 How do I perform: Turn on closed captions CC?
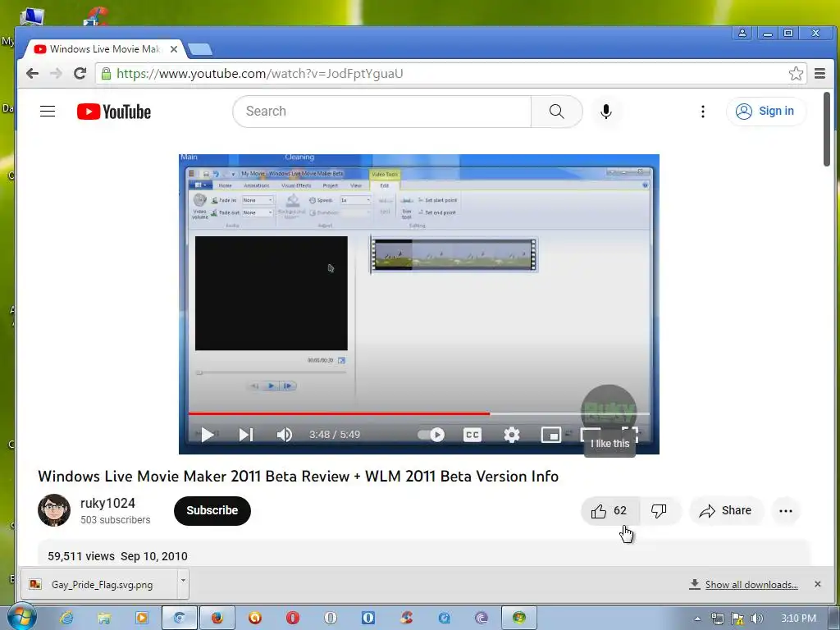pos(472,435)
